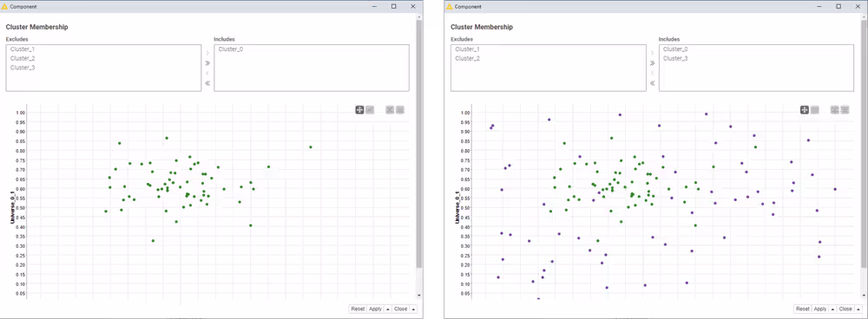Viewport: 868px width, 319px height.
Task: Open plot settings lines icon in left window
Action: [x=399, y=110]
